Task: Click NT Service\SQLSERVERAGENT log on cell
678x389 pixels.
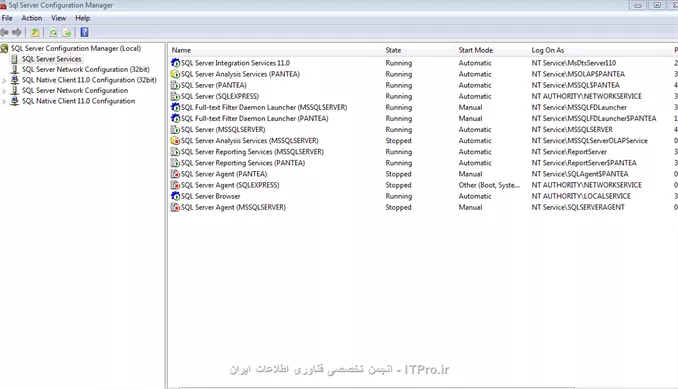Action: (x=578, y=207)
